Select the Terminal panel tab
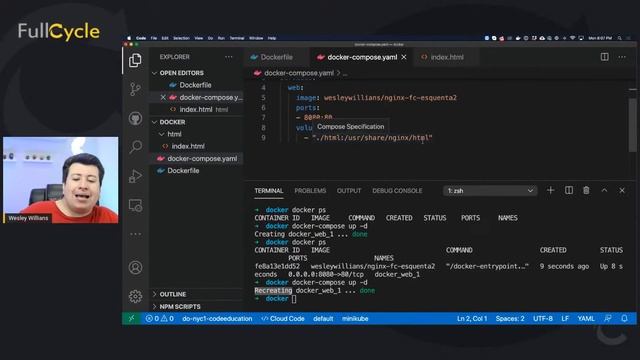This screenshot has height=360, width=640. click(x=269, y=191)
